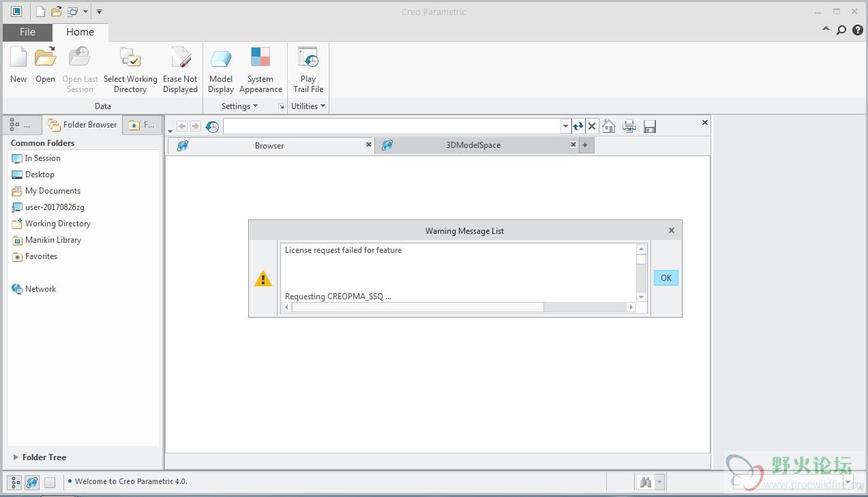
Task: Open Customize Quick Access Toolbar arrow
Action: (99, 12)
